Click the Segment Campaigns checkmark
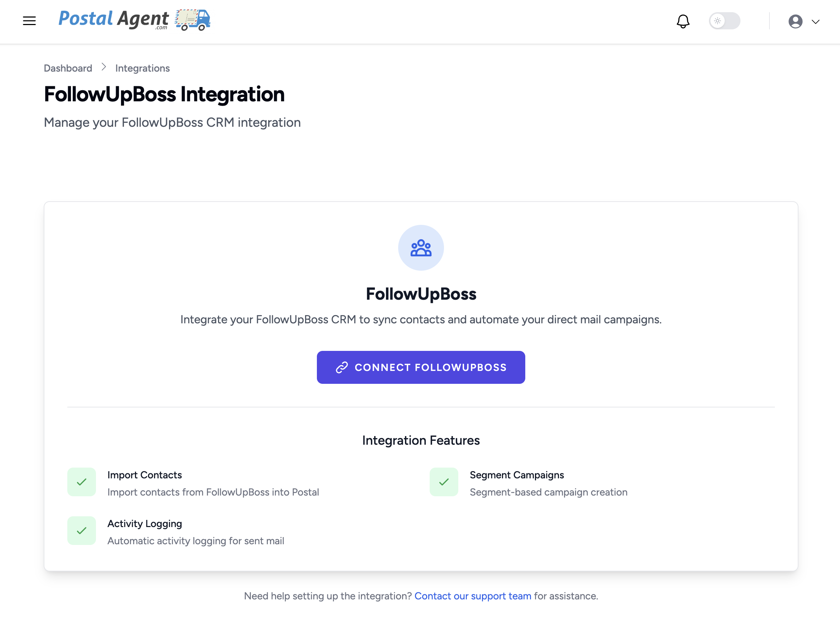The height and width of the screenshot is (623, 840). pos(444,482)
